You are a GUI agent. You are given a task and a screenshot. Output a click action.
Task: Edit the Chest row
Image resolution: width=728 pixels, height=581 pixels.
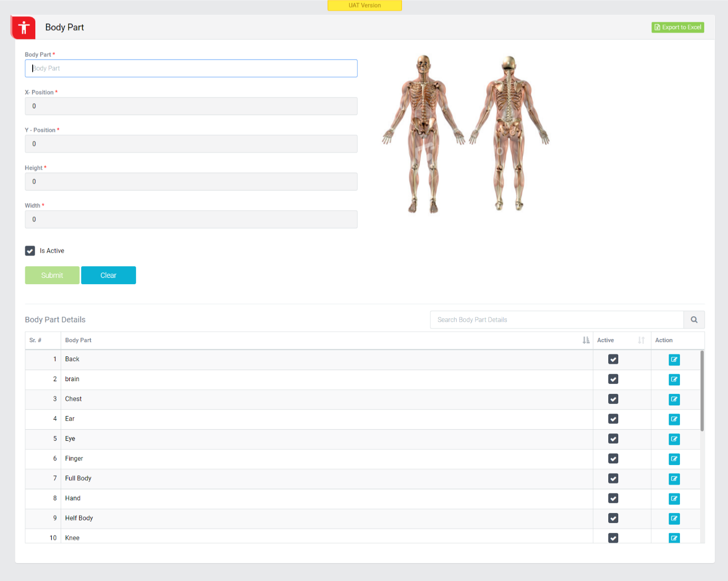(674, 400)
